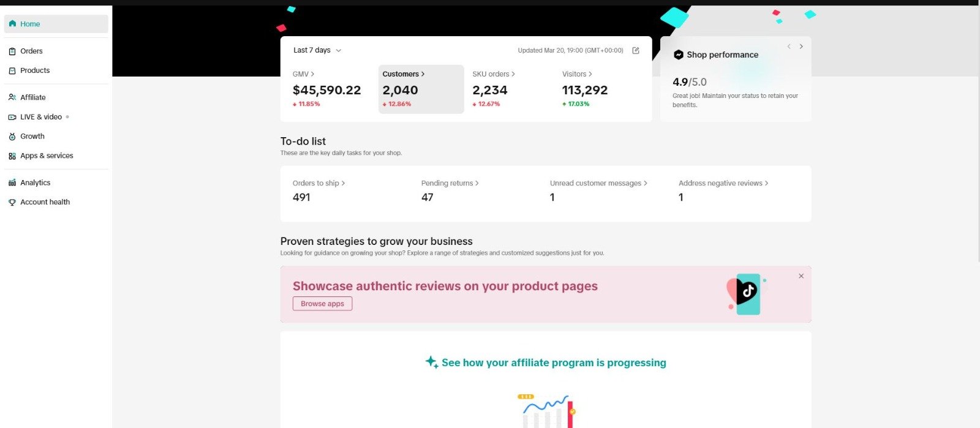Click the Account health trophy icon
This screenshot has height=428, width=980.
(x=12, y=202)
